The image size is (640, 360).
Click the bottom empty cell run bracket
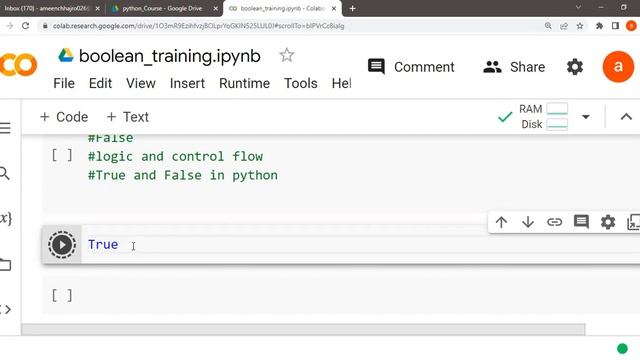pos(62,295)
